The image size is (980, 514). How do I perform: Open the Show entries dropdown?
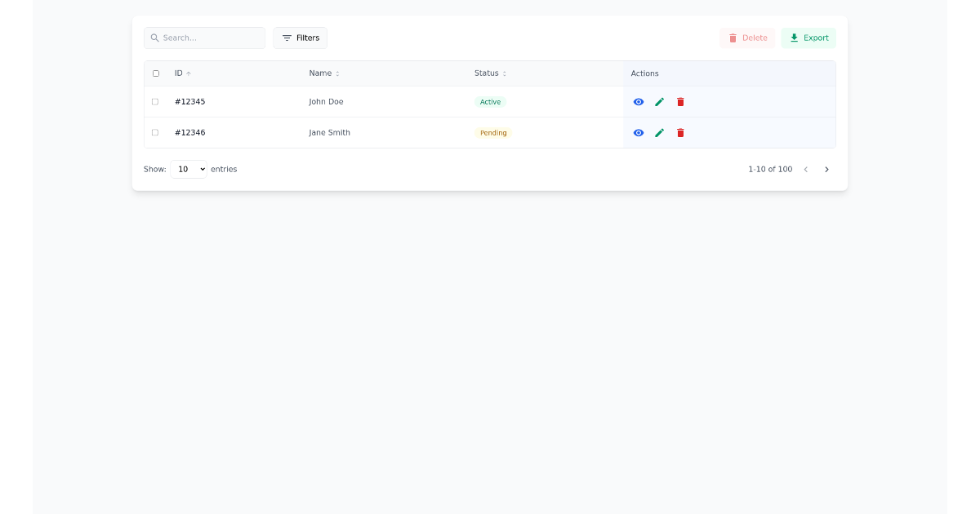189,169
